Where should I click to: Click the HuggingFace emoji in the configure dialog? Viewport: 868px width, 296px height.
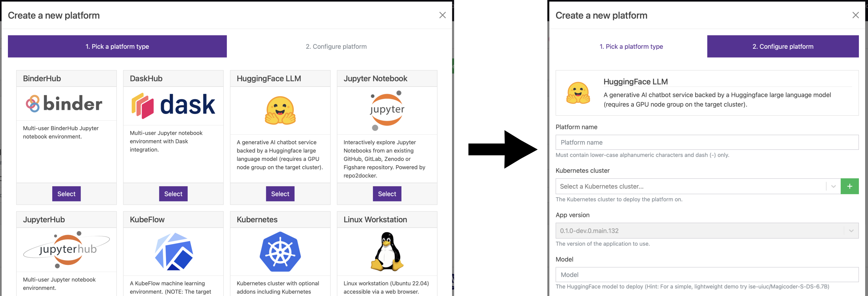point(578,93)
